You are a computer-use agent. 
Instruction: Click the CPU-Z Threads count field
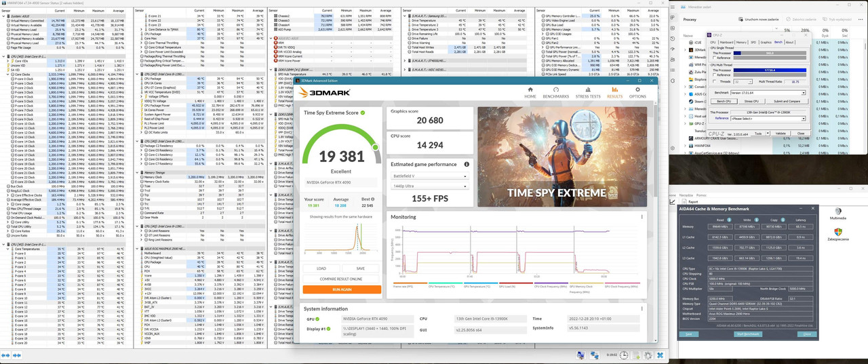coord(743,81)
